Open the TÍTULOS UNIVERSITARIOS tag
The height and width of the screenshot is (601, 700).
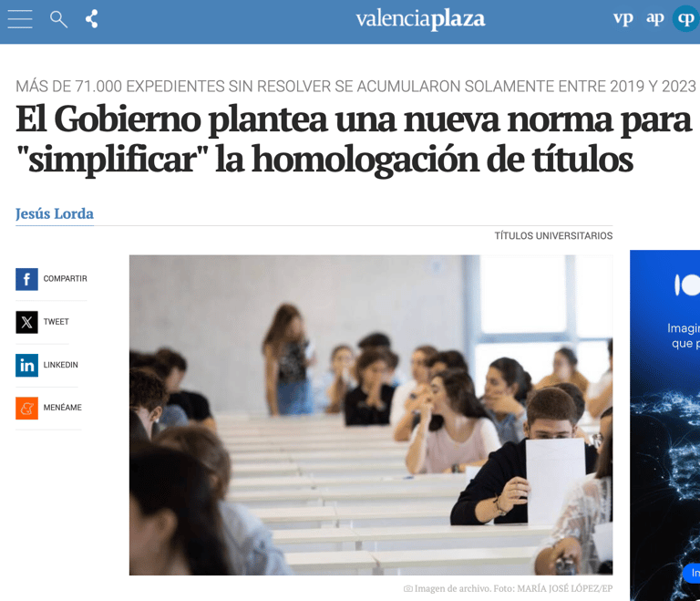(x=553, y=236)
